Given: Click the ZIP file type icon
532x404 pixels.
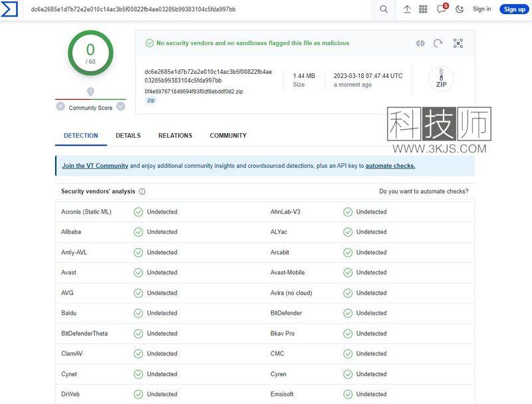Looking at the screenshot, I should pyautogui.click(x=441, y=79).
